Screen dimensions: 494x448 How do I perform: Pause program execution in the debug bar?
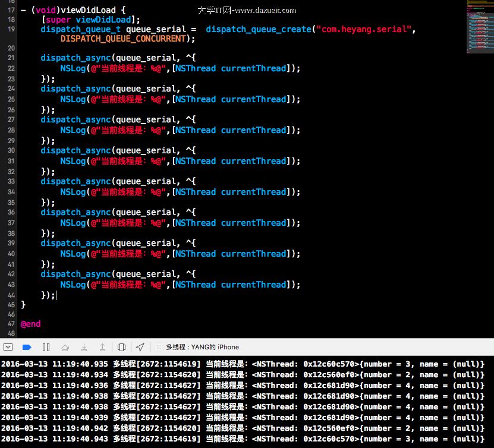coord(46,347)
